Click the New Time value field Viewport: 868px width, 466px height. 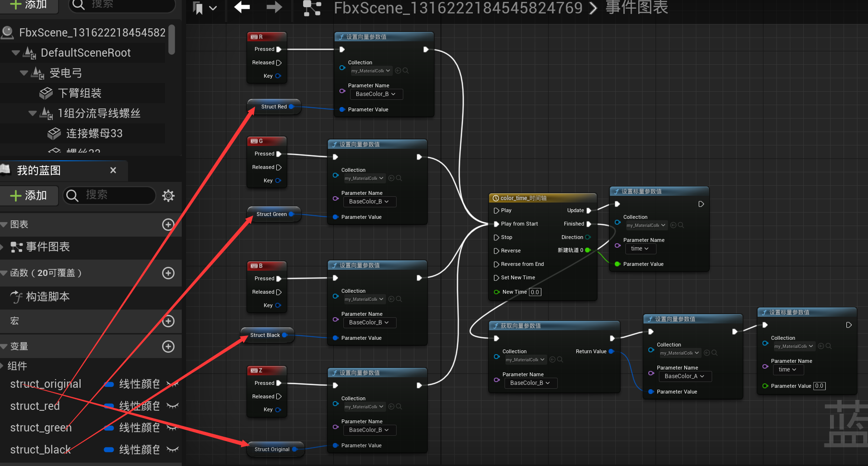click(535, 292)
